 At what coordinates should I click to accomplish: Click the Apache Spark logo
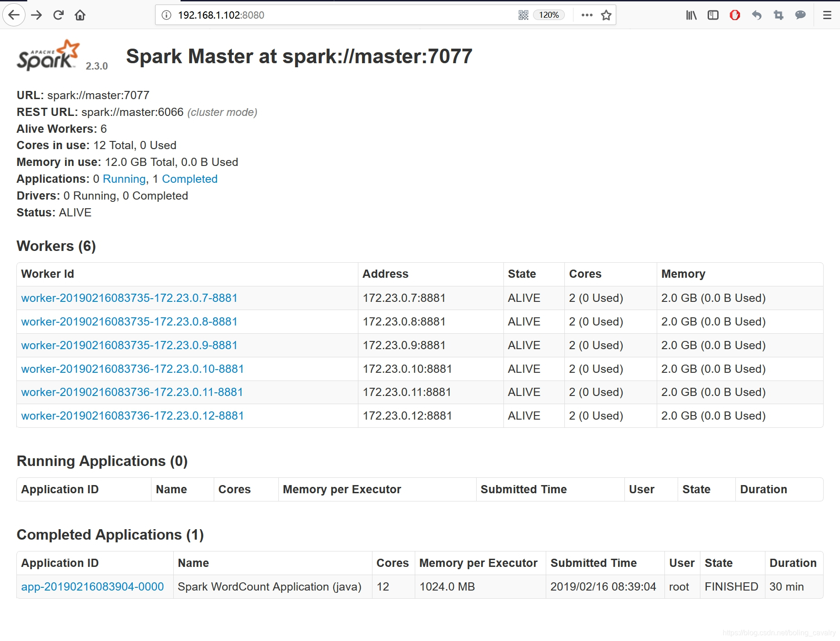(48, 55)
